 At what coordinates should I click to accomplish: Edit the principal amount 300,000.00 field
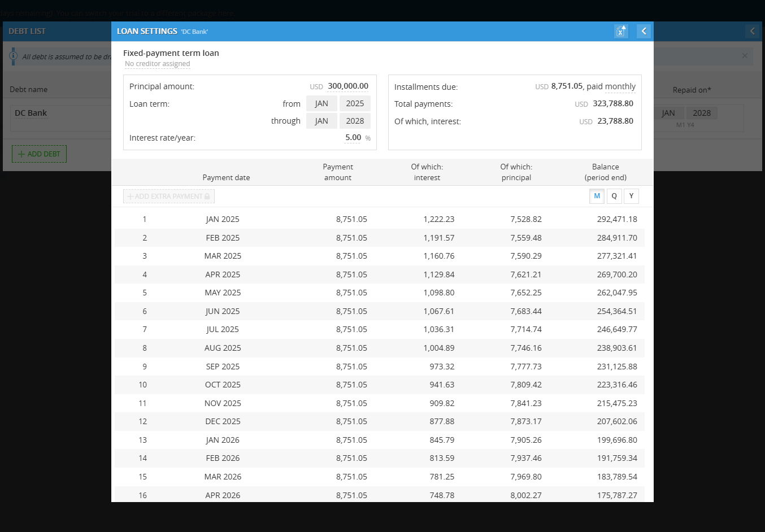(347, 86)
